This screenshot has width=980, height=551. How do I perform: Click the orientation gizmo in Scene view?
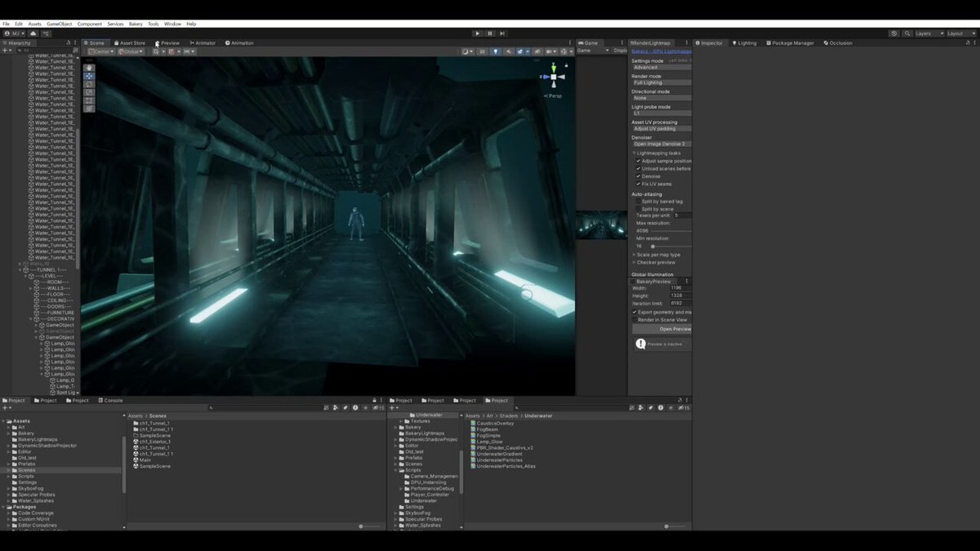coord(553,78)
